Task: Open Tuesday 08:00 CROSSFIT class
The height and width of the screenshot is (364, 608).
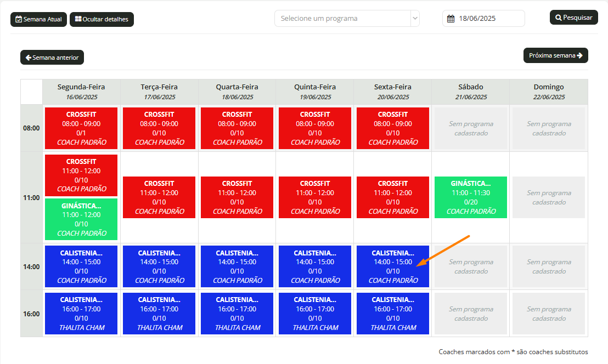Action: tap(159, 128)
